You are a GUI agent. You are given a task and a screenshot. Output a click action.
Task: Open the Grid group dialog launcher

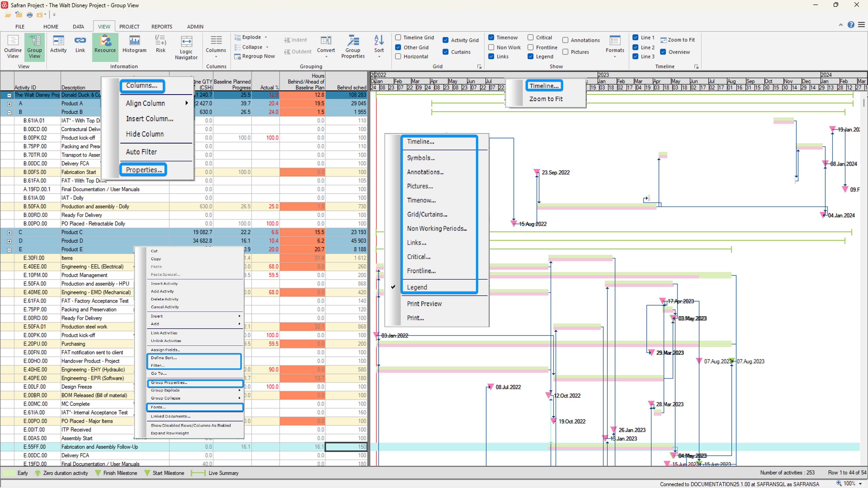tap(479, 67)
